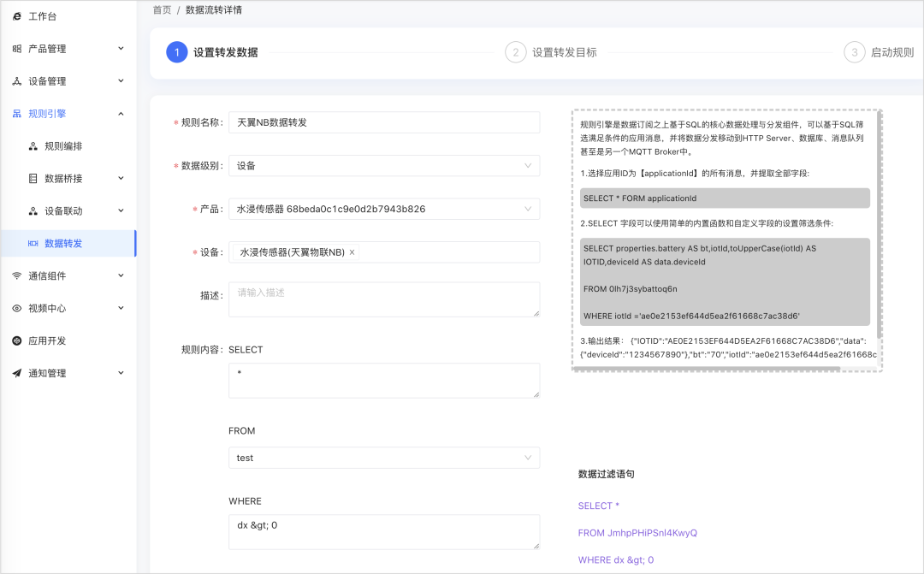
Task: Jump to step 2 设置转发目标
Action: click(551, 52)
